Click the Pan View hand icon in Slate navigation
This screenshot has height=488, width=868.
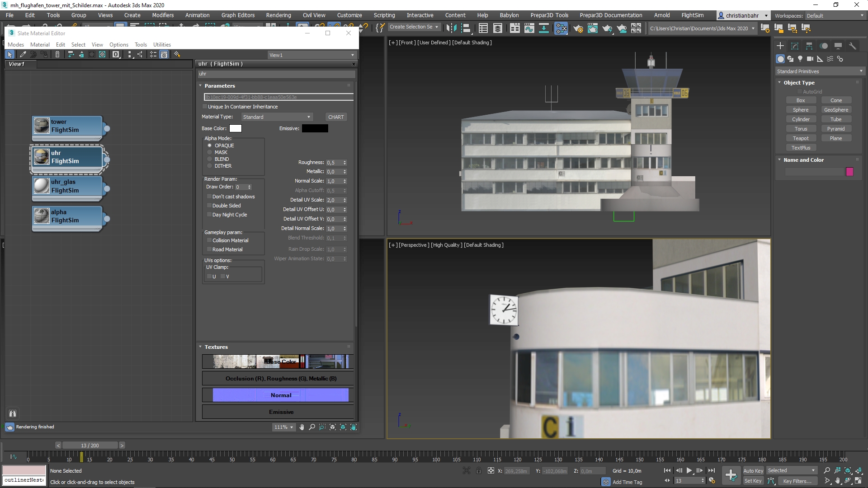pyautogui.click(x=302, y=427)
